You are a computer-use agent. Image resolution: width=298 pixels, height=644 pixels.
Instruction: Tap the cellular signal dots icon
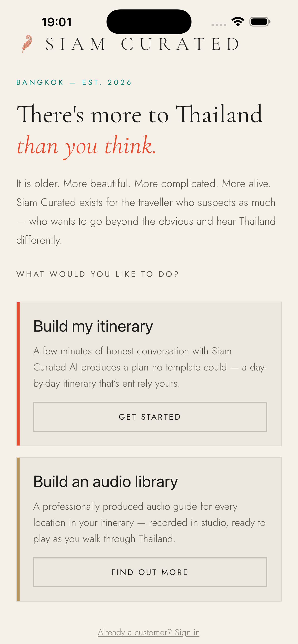coord(219,25)
